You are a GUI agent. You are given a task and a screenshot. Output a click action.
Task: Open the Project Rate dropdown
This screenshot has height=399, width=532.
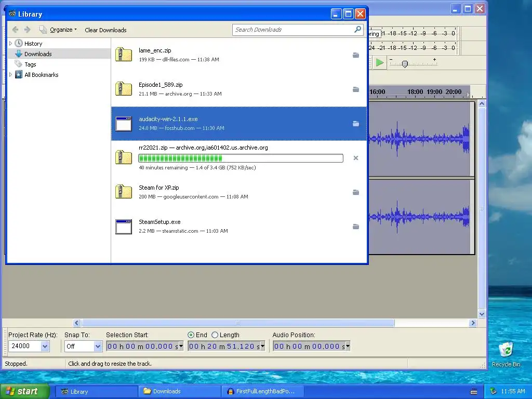point(45,347)
